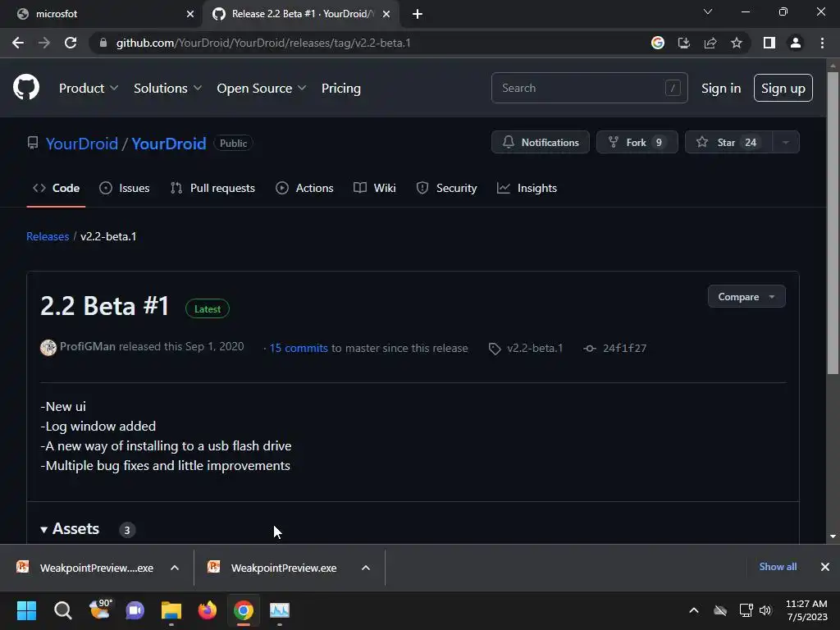Open the Releases breadcrumb link

tap(48, 236)
